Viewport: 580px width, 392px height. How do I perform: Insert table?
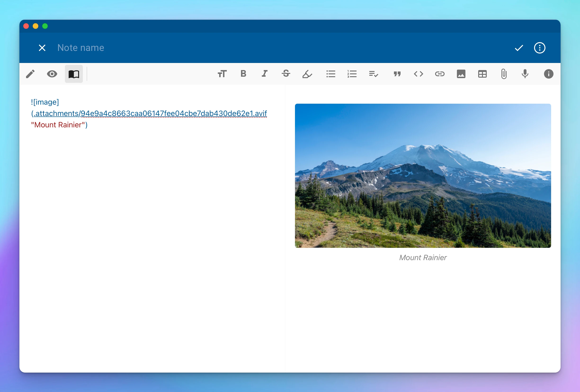pos(482,74)
